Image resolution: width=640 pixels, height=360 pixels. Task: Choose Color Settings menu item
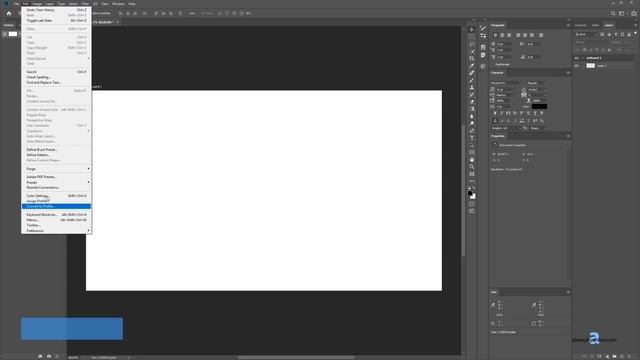coord(56,196)
